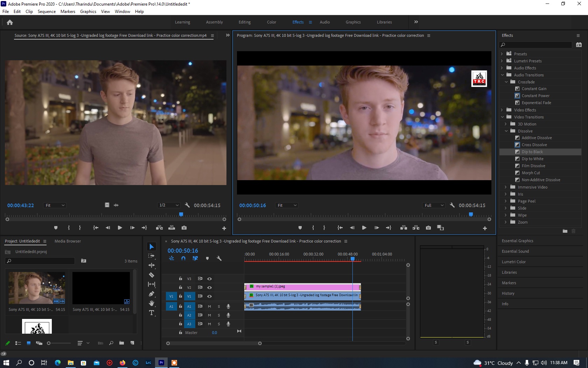
Task: Open the timeline settings wrench icon
Action: point(219,259)
